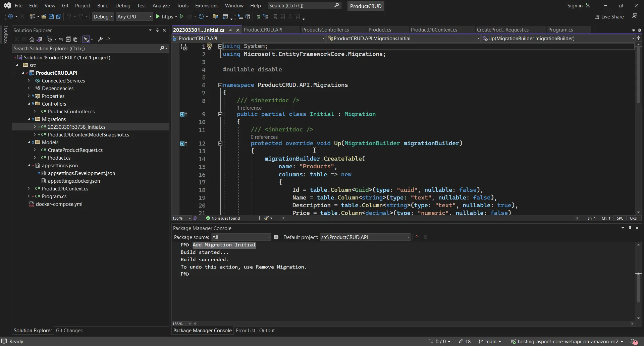Open the Git menu
644x346 pixels.
(x=65, y=5)
